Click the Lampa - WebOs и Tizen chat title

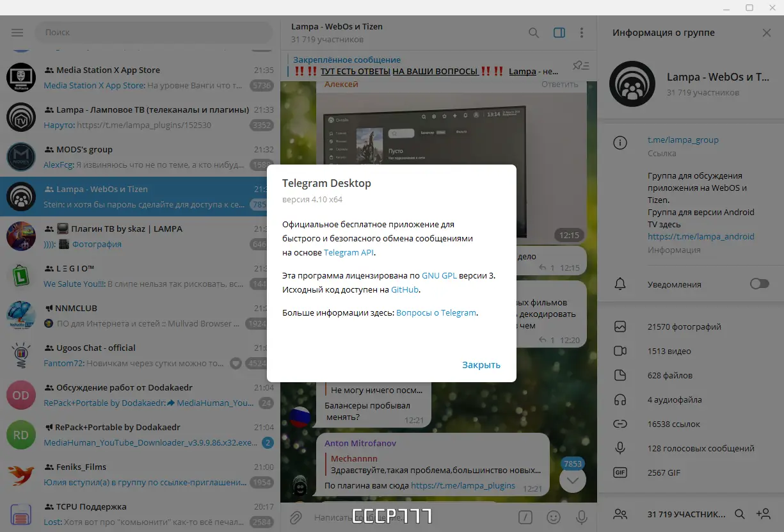[x=337, y=27]
